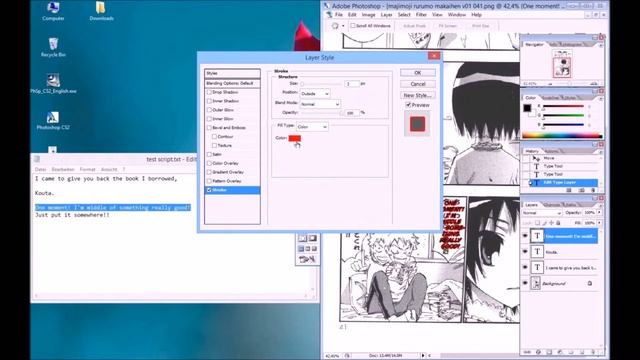Viewport: 640px width, 360px height.
Task: Click the New Style... button
Action: click(x=418, y=95)
